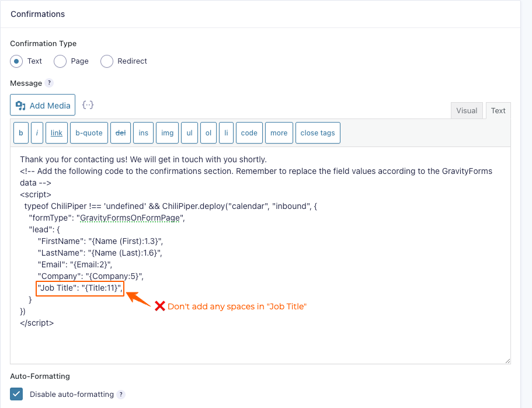Insert an ol list tag
The height and width of the screenshot is (408, 532).
(x=208, y=133)
